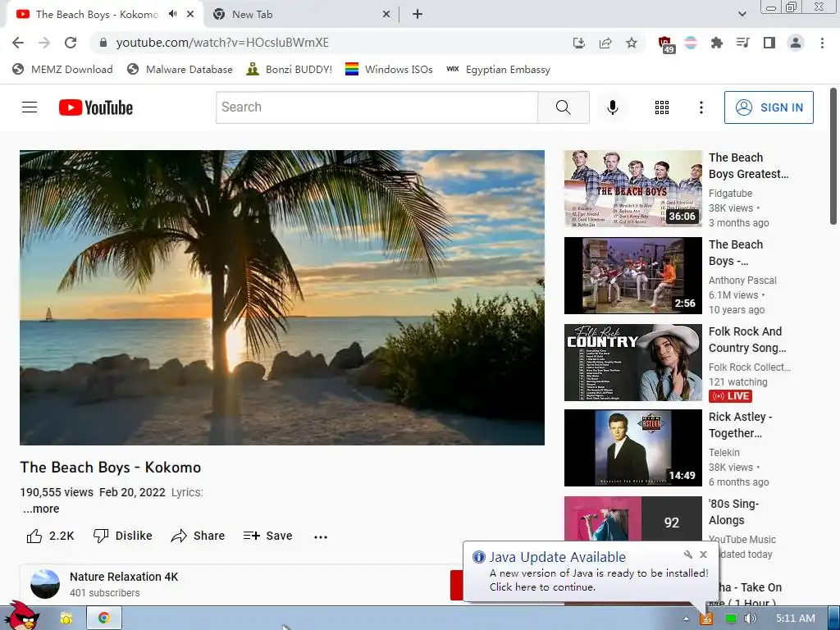Viewport: 840px width, 630px height.
Task: Click the browser forward arrow
Action: [44, 43]
